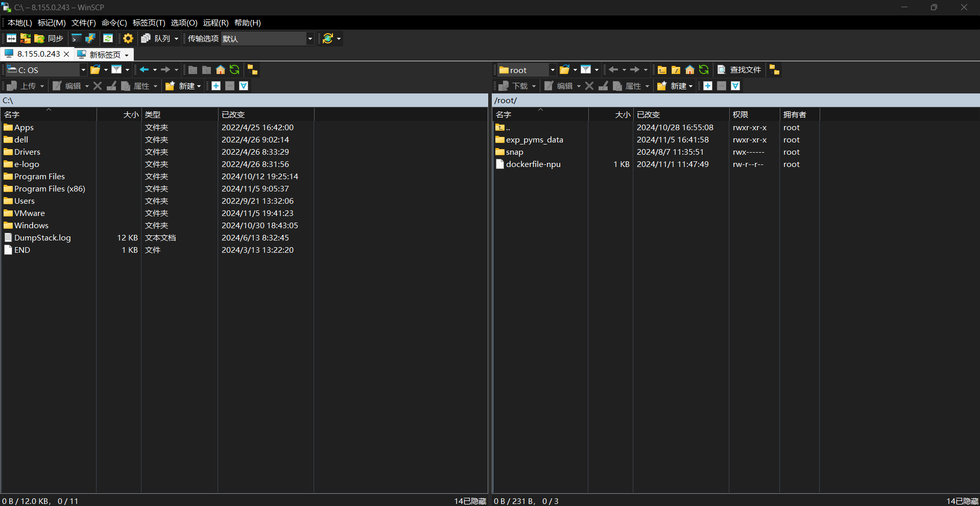The height and width of the screenshot is (506, 980).
Task: Open the 文件(F) menu
Action: tap(84, 22)
